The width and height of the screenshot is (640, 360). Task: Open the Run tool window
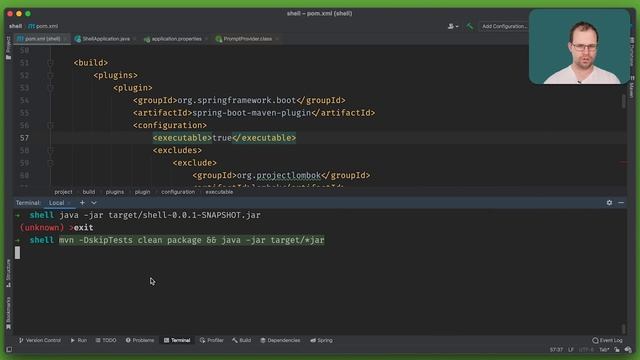coord(78,340)
